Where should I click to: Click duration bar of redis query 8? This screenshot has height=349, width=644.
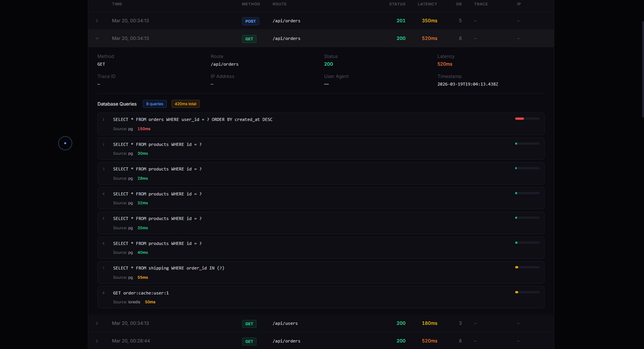pos(527,292)
